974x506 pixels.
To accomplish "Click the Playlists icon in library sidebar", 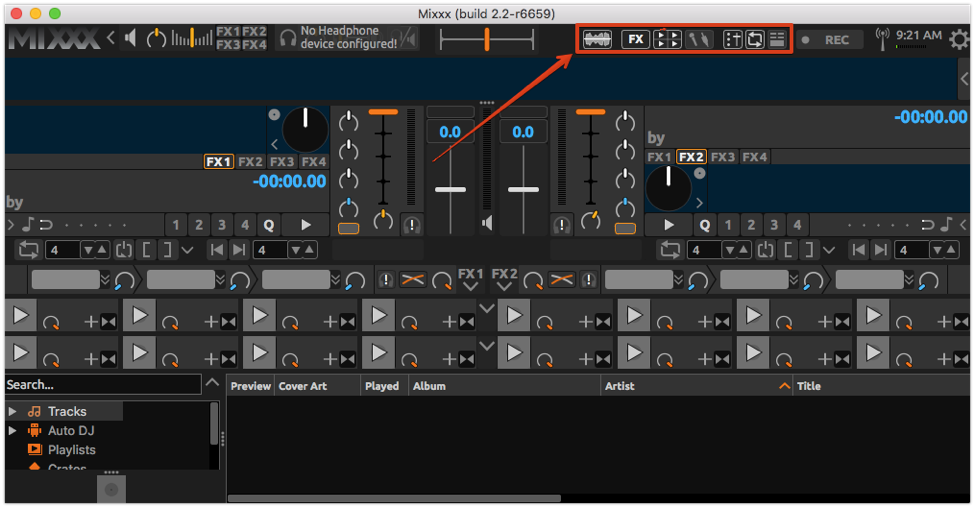I will coord(35,450).
